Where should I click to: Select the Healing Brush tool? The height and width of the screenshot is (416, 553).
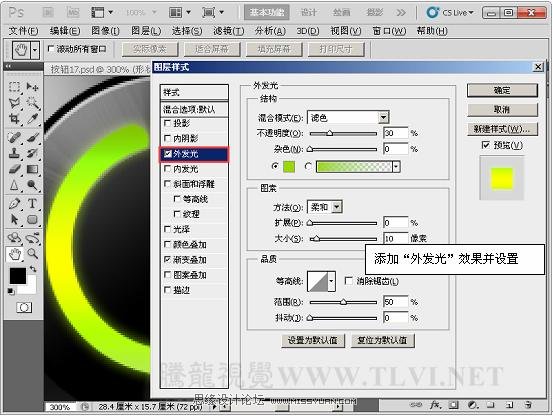(14, 137)
